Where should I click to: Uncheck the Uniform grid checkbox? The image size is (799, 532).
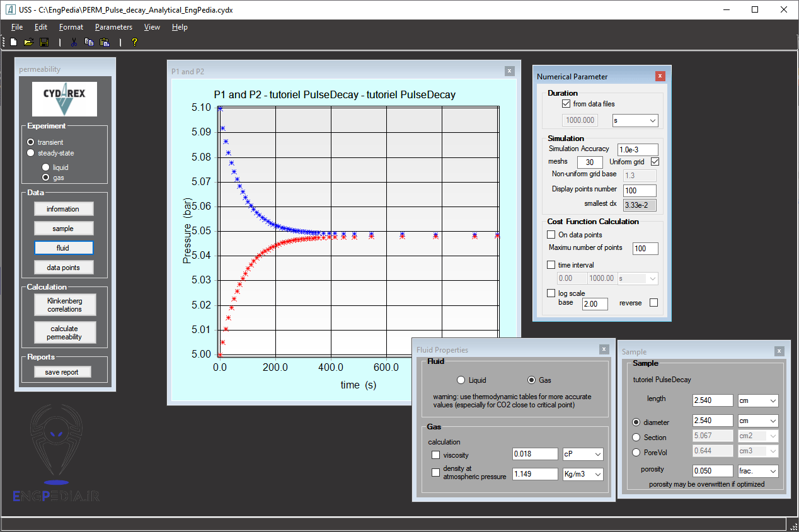tap(655, 162)
